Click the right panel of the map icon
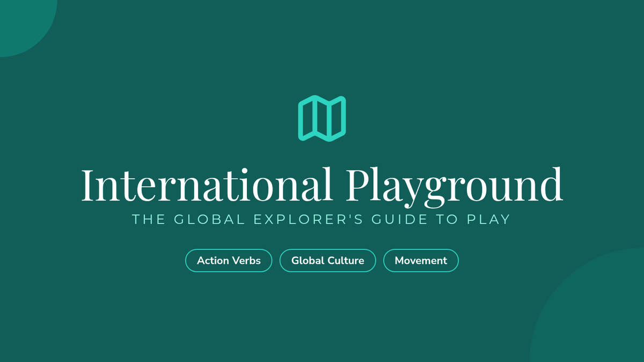Image resolution: width=644 pixels, height=362 pixels. pos(338,119)
